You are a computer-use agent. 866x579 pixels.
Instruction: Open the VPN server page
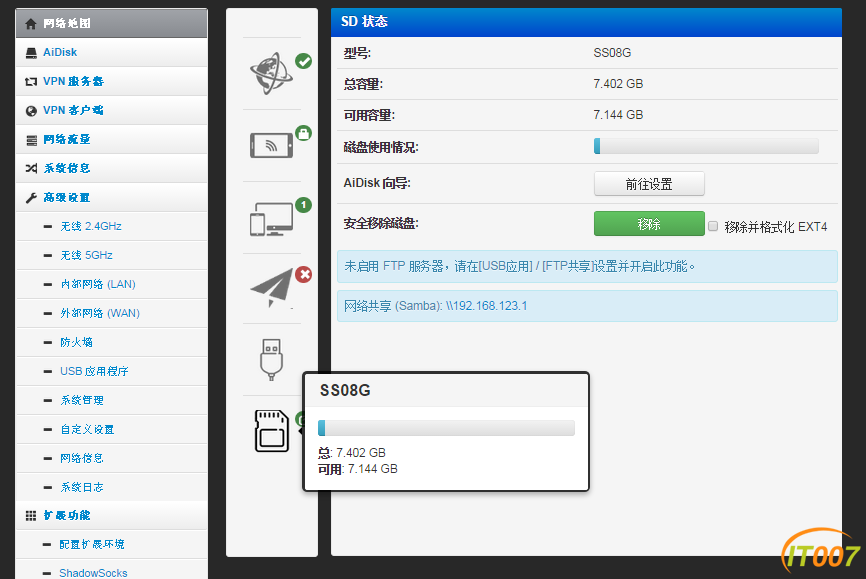(x=112, y=81)
